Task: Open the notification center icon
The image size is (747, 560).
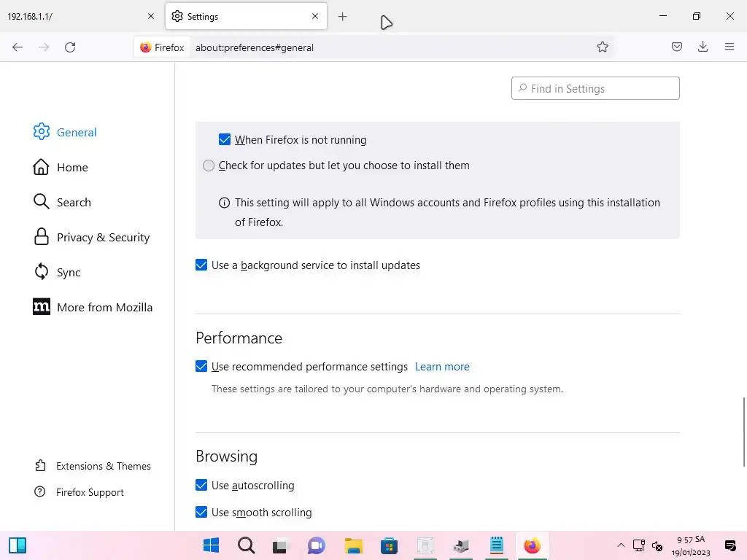Action: 729,545
